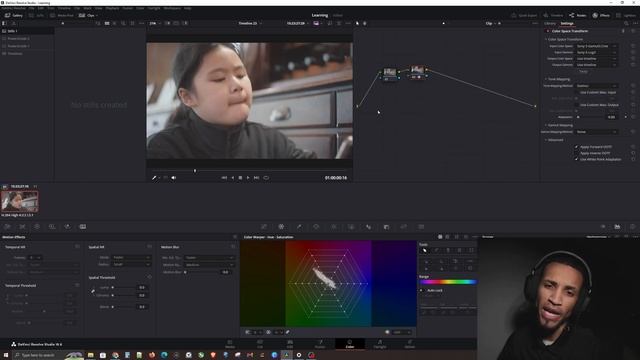The width and height of the screenshot is (640, 360).
Task: Open the File menu
Action: pos(31,8)
